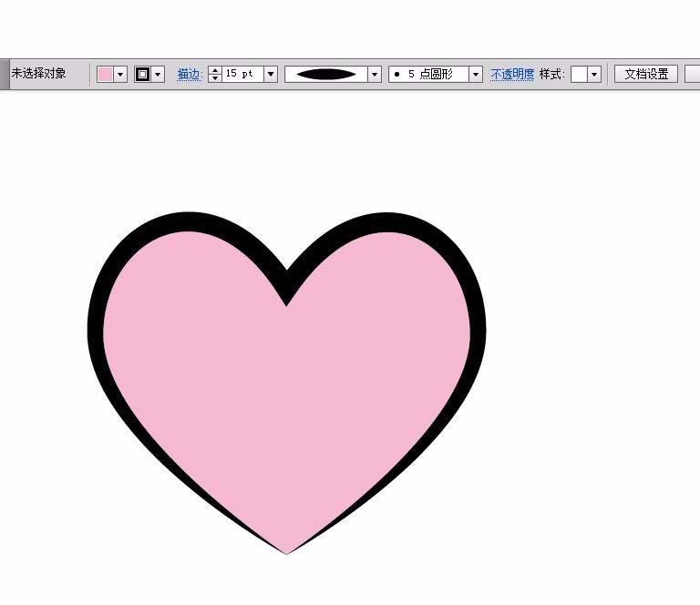This screenshot has height=605, width=700.
Task: Open the stroke color dropdown arrow
Action: click(x=158, y=74)
